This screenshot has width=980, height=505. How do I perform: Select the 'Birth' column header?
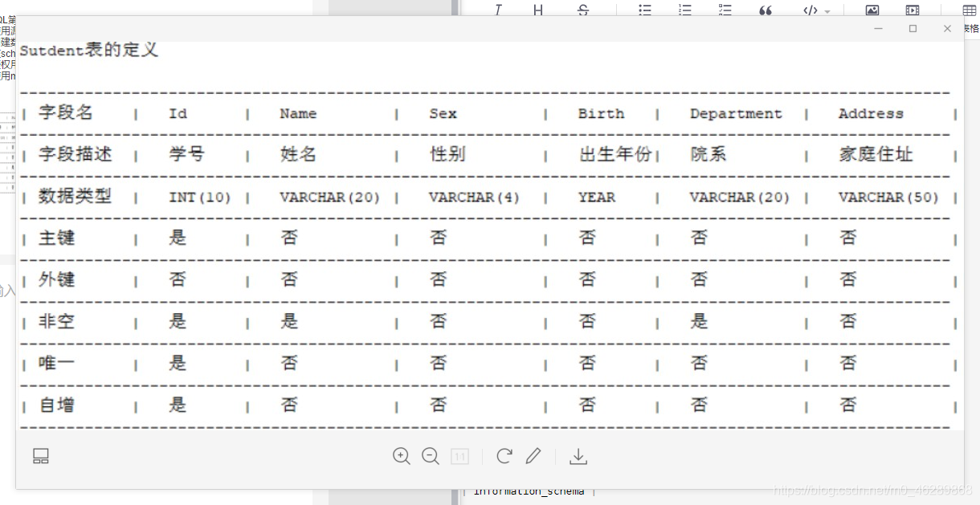pos(601,113)
